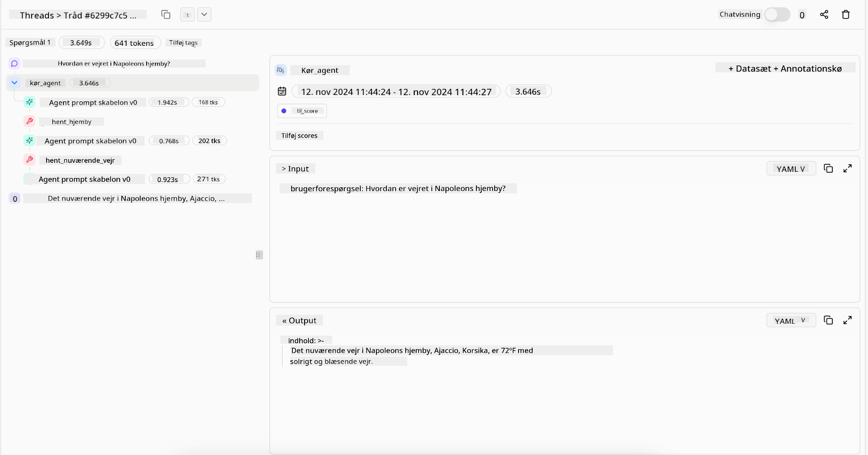Click the thread number 1 button
The height and width of the screenshot is (455, 868).
pos(187,15)
